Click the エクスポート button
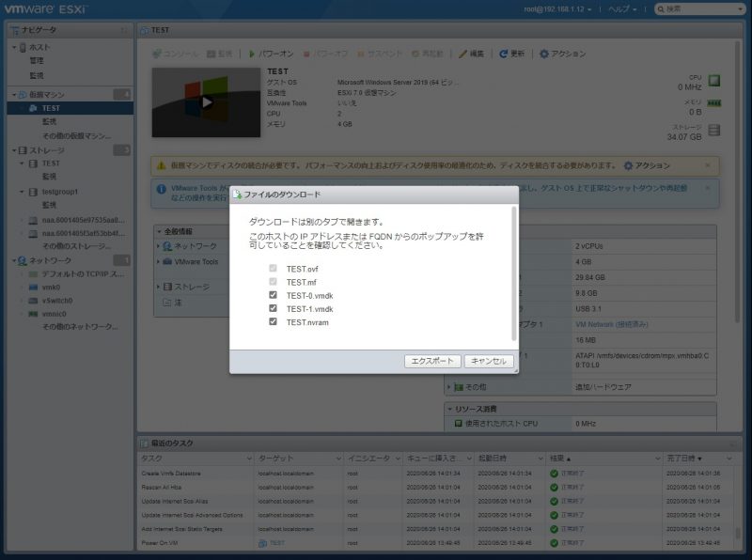 [x=432, y=361]
